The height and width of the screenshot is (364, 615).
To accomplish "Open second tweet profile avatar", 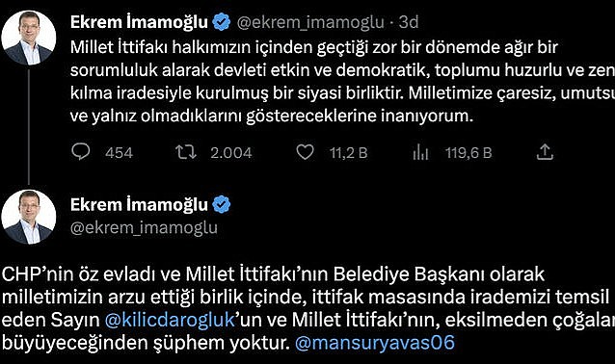I will tap(29, 217).
